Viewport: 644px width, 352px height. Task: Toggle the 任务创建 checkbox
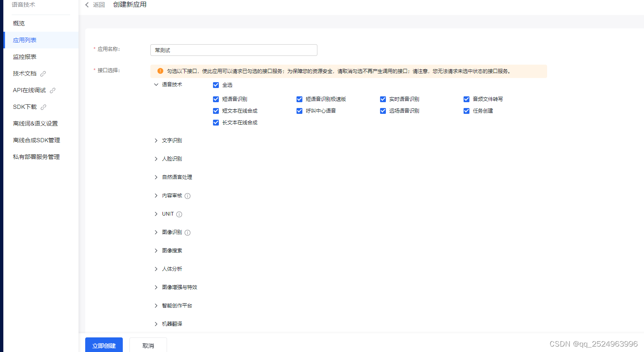[467, 111]
